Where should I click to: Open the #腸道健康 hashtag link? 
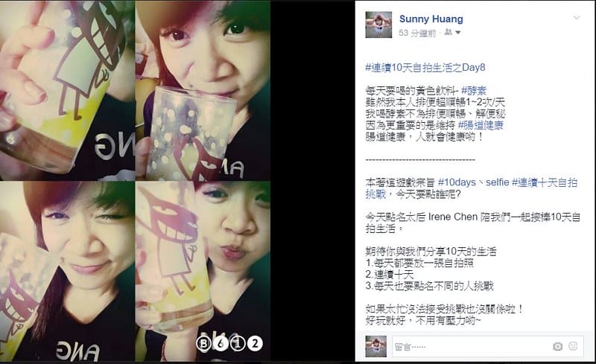point(481,125)
